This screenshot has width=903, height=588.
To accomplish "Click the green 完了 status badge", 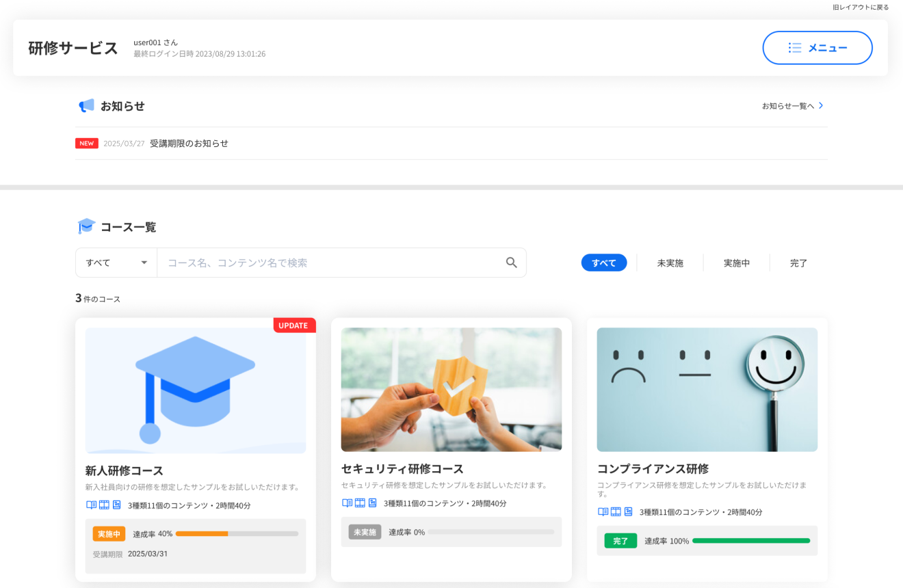I will pos(620,541).
